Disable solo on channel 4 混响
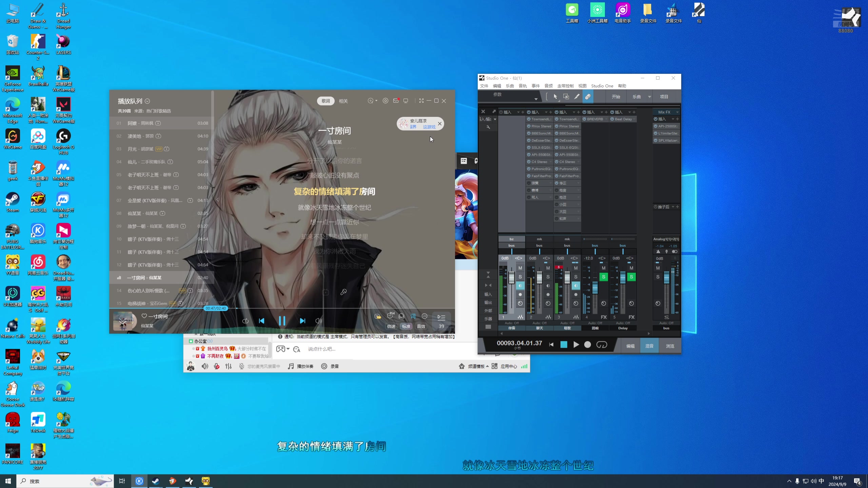Viewport: 868px width, 488px height. pos(604,277)
